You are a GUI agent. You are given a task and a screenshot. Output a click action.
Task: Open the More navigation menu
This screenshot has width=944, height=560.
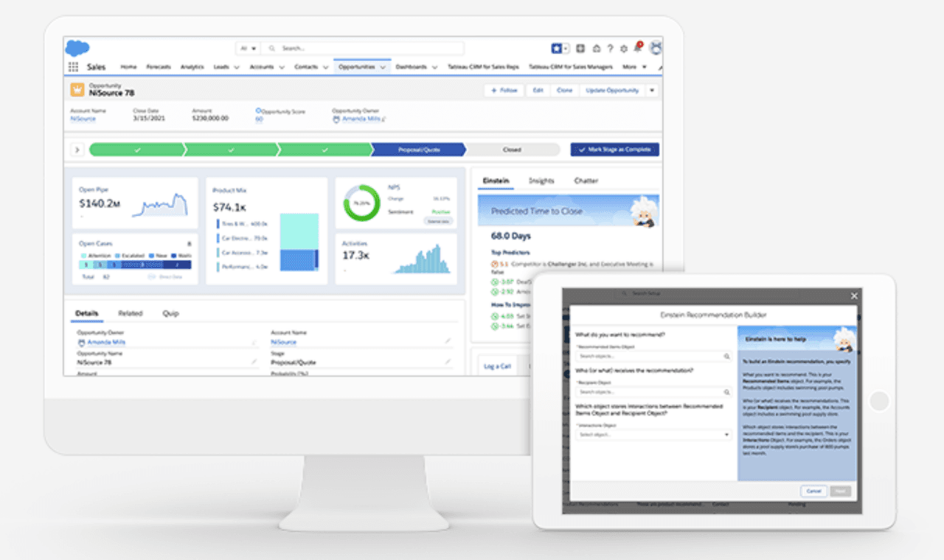pos(634,67)
